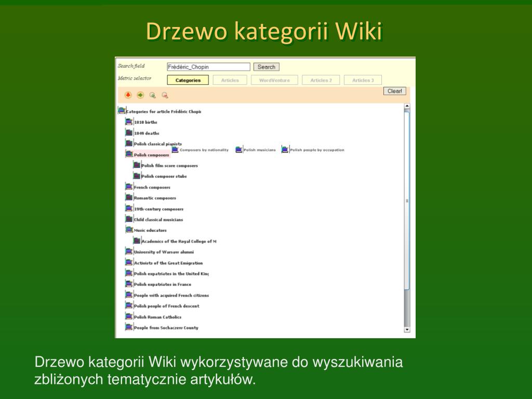Screen dimensions: 532x399
Task: Click folder icon of Academics of the Royal College
Action: [x=137, y=241]
